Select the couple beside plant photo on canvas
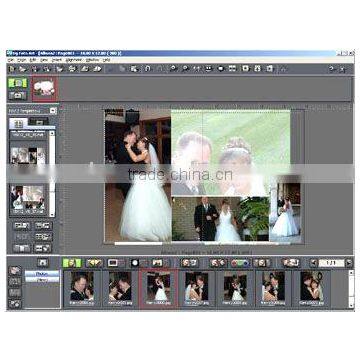Image resolution: width=360 pixels, height=360 pixels. tap(221, 219)
